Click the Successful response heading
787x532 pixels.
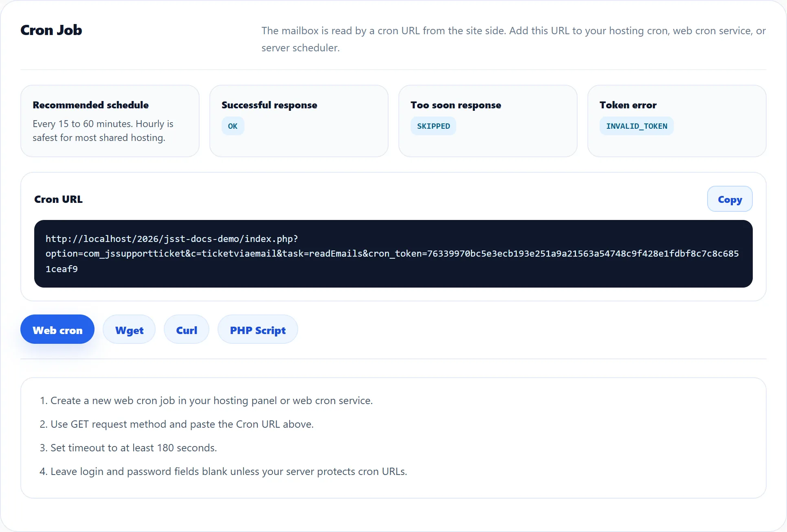point(269,105)
